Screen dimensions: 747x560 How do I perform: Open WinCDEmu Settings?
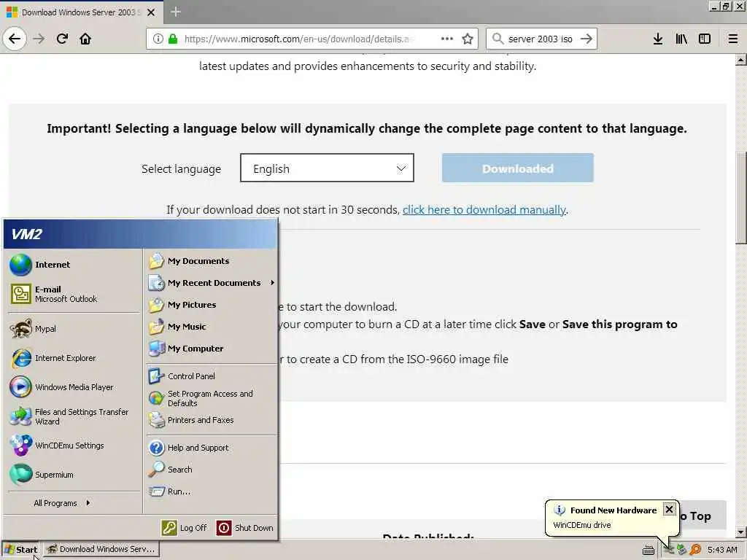(74, 446)
